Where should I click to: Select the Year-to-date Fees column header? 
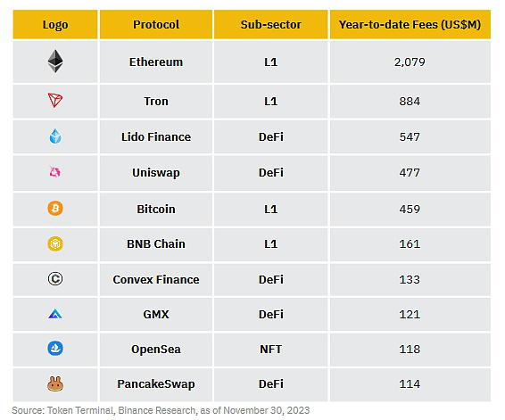[410, 24]
